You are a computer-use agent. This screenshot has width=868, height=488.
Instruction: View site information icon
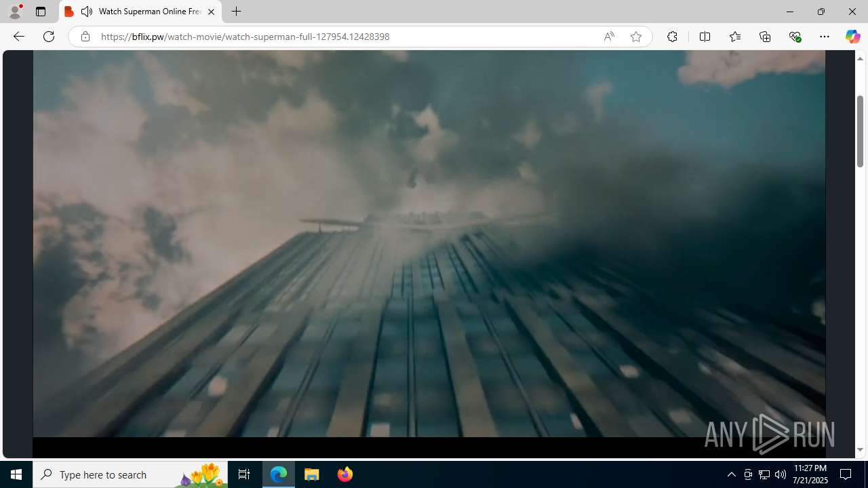click(x=85, y=37)
